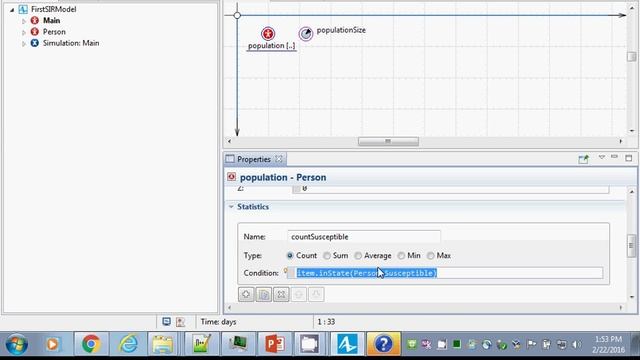Click the Properties scroll-up arrow

pos(632,191)
